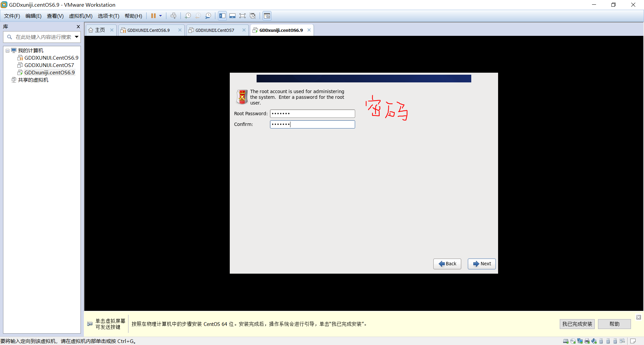Open the library search dropdown arrow
The width and height of the screenshot is (644, 345).
[77, 37]
